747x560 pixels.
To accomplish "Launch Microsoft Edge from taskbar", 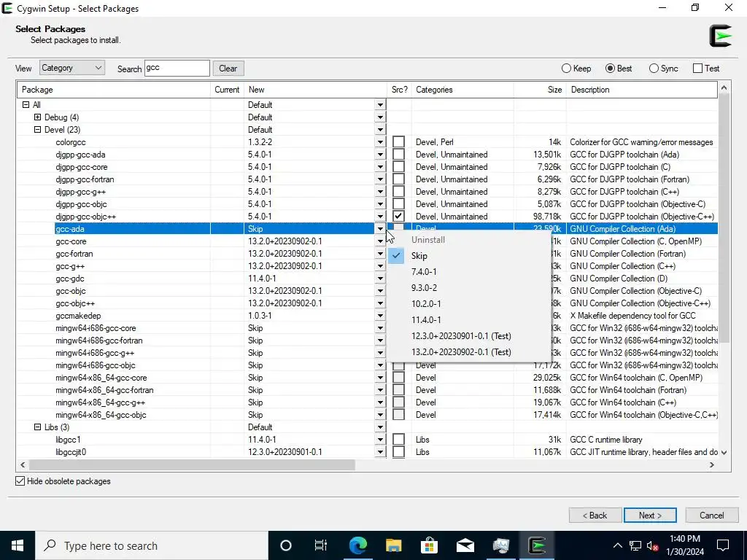I will pyautogui.click(x=357, y=545).
